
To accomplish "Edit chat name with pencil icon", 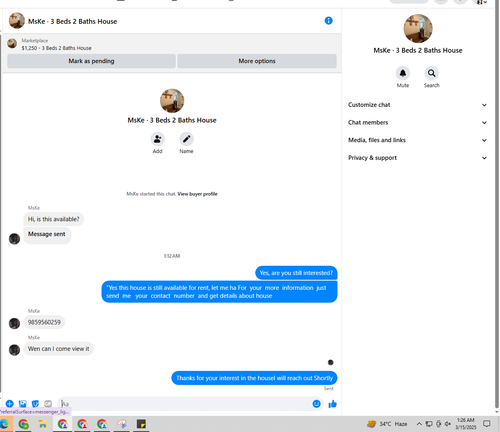I will [186, 139].
